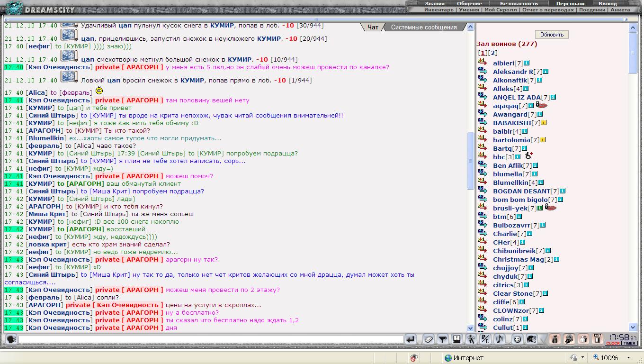
Task: Open the browser zoom level 100% dropdown
Action: (629, 358)
